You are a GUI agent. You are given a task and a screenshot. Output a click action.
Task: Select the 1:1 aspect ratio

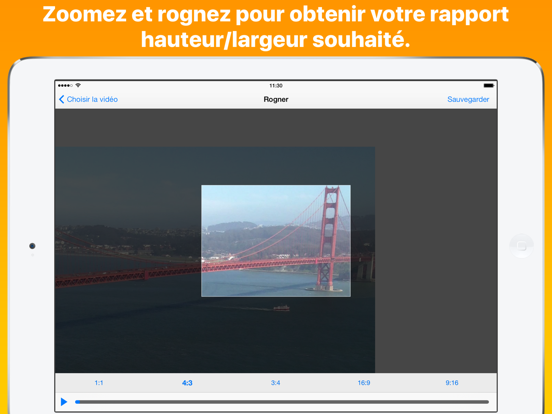[99, 383]
